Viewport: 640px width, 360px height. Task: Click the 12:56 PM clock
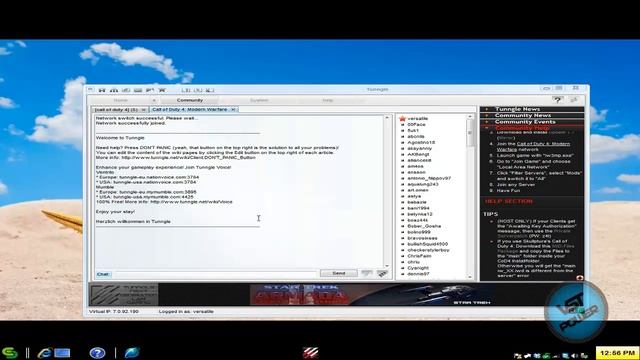[617, 353]
